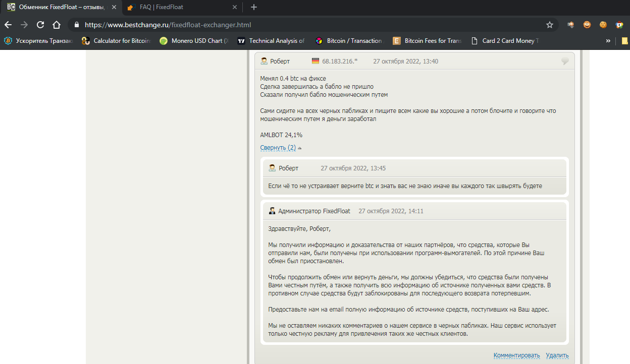Click the German flag icon
This screenshot has height=364, width=630.
(316, 61)
